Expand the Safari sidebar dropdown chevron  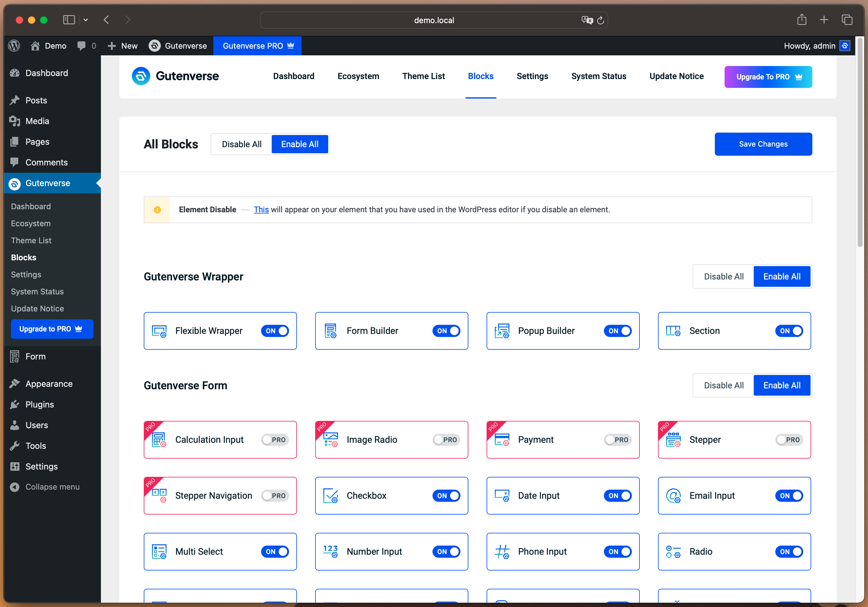click(x=86, y=20)
